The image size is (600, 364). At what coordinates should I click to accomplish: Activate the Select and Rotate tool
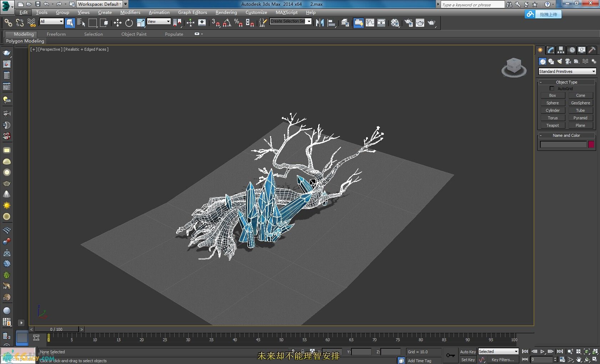(129, 23)
